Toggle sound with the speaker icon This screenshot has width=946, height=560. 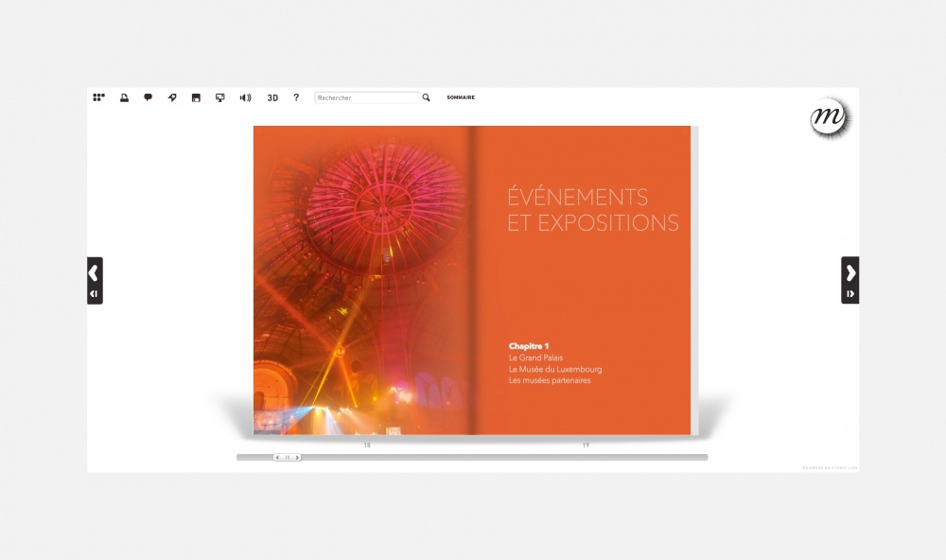click(x=245, y=97)
